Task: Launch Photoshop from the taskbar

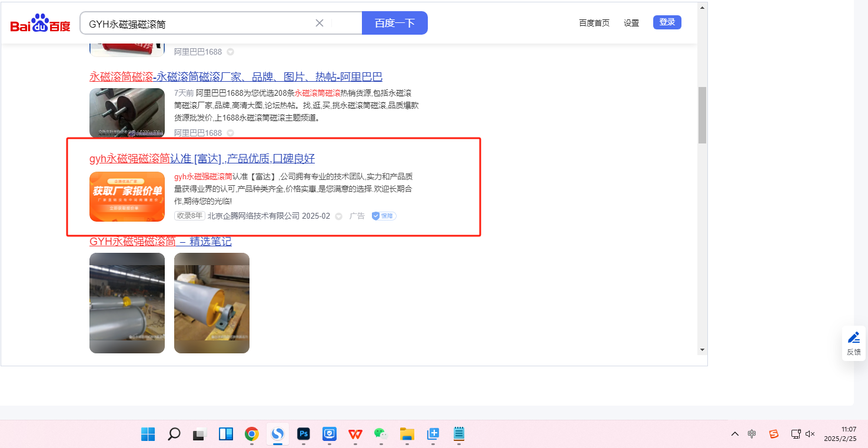Action: click(x=304, y=434)
